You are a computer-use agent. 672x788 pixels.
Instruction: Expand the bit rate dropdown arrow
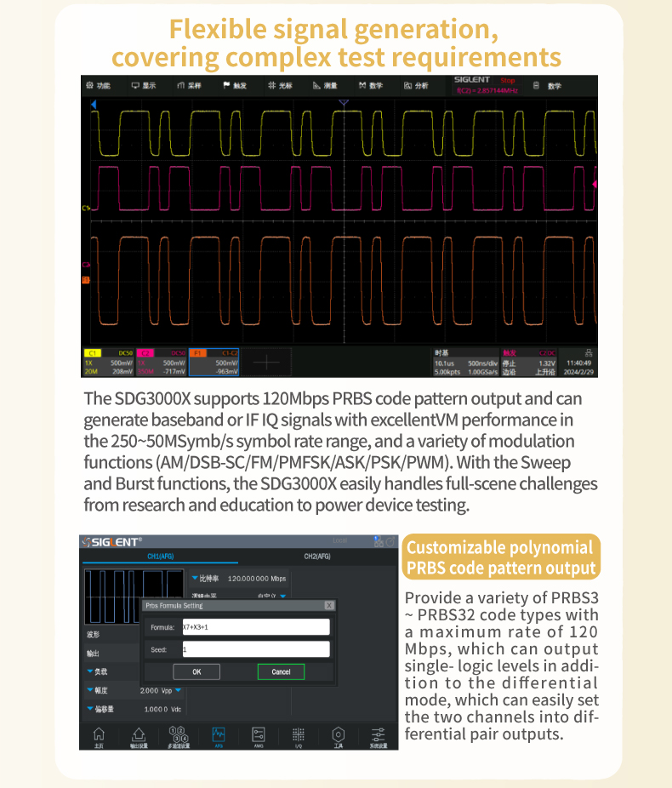tap(194, 578)
